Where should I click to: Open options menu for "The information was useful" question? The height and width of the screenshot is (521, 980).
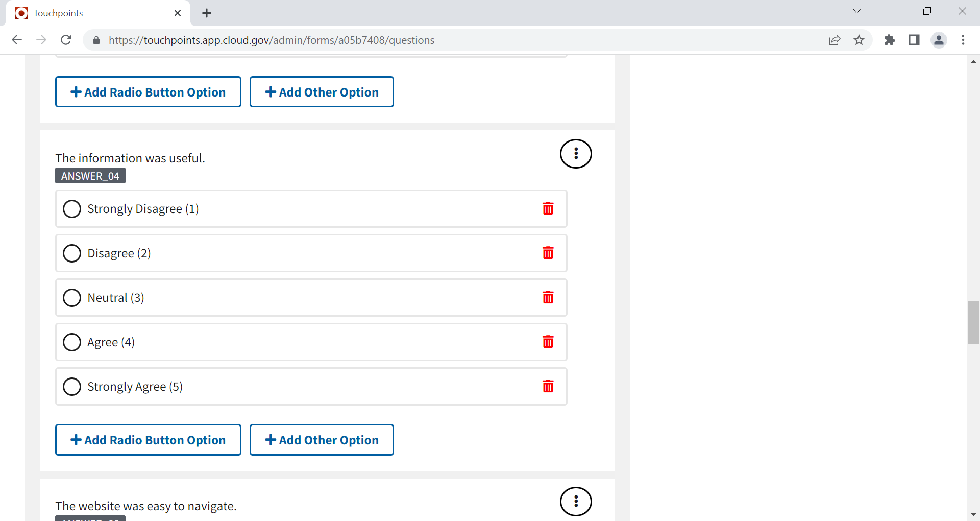coord(576,153)
